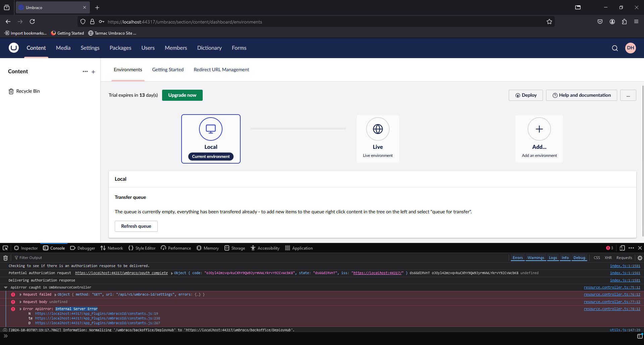Click the Add environment plus icon

[x=539, y=129]
